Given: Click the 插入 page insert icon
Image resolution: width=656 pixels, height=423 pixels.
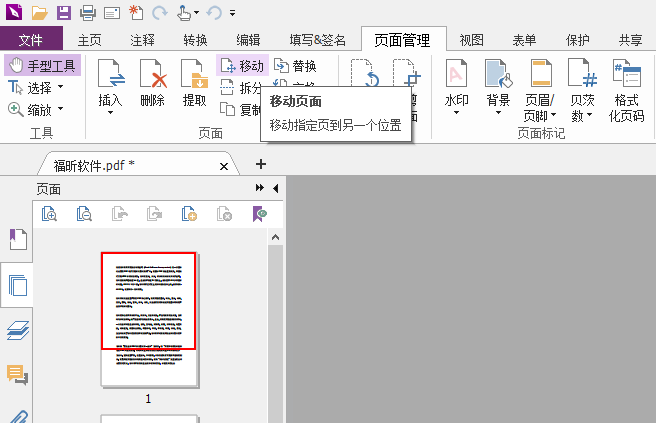Looking at the screenshot, I should tap(110, 74).
